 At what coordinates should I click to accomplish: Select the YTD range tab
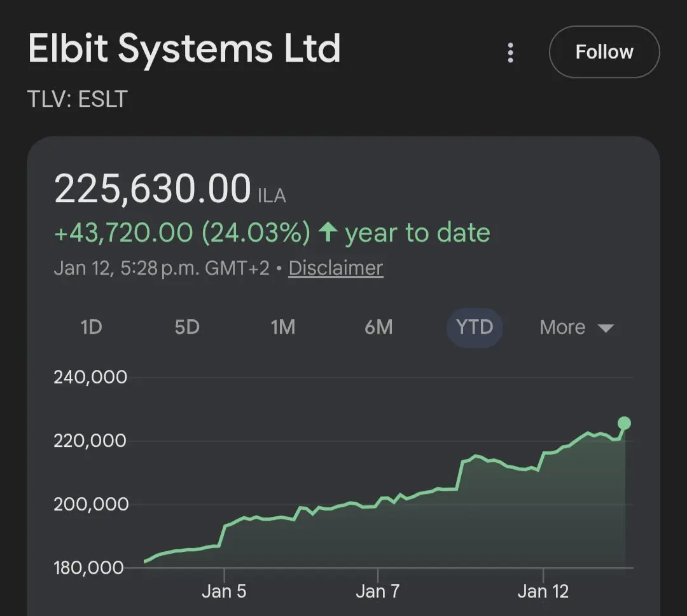(x=475, y=327)
